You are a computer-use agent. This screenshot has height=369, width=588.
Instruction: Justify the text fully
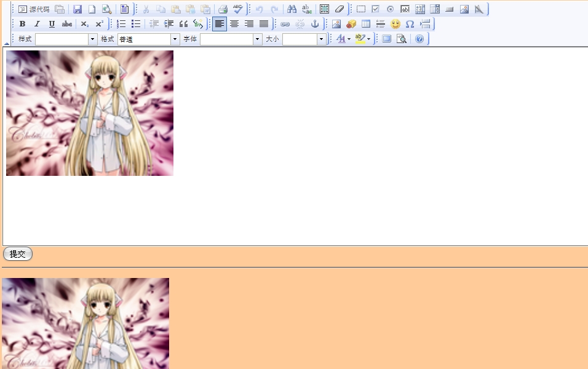point(264,24)
